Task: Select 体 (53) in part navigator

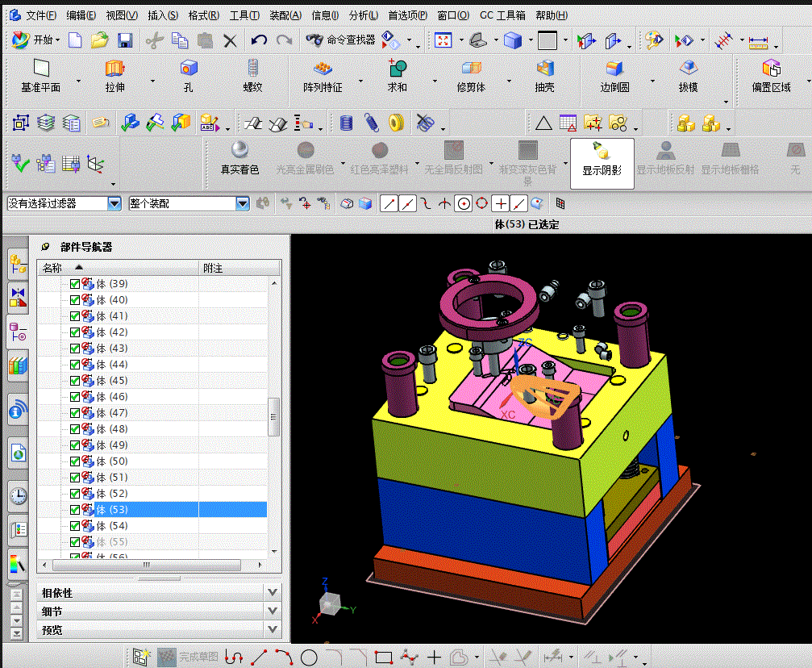Action: 112,510
